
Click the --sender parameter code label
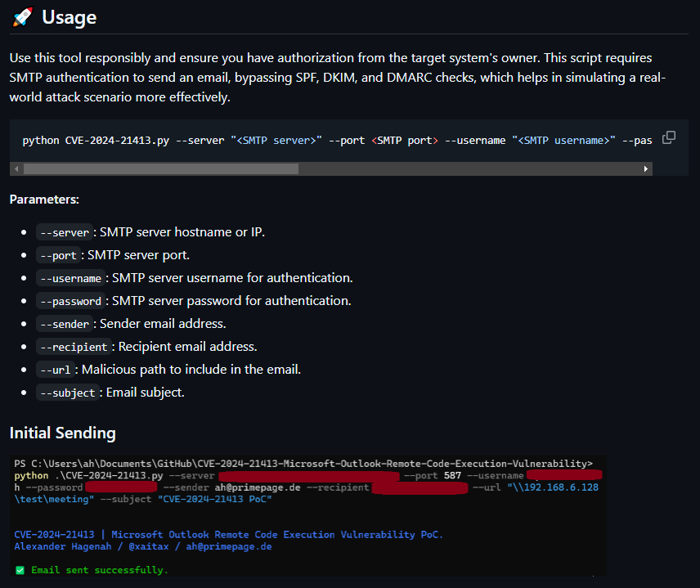tap(65, 324)
